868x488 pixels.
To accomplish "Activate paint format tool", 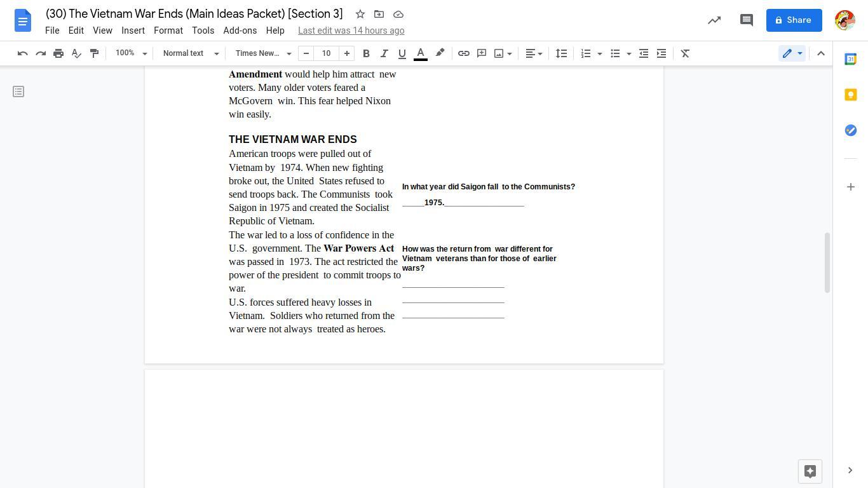I will (x=94, y=53).
